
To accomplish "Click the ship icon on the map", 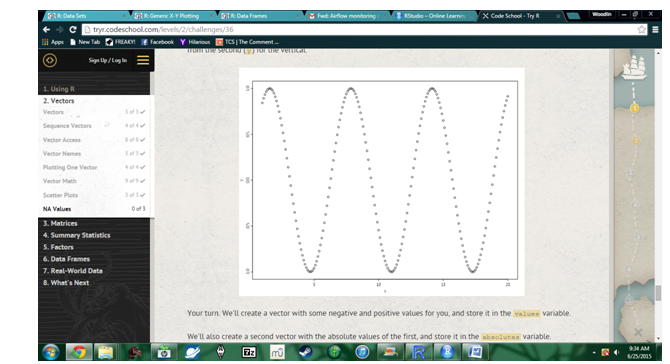I will pos(634,67).
